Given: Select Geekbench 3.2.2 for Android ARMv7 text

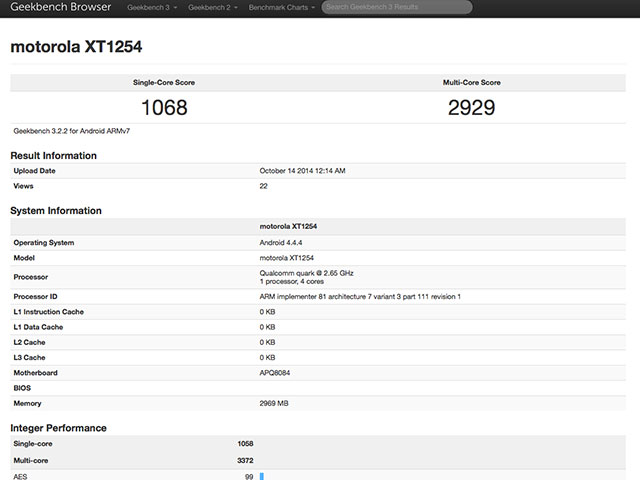Looking at the screenshot, I should click(71, 131).
